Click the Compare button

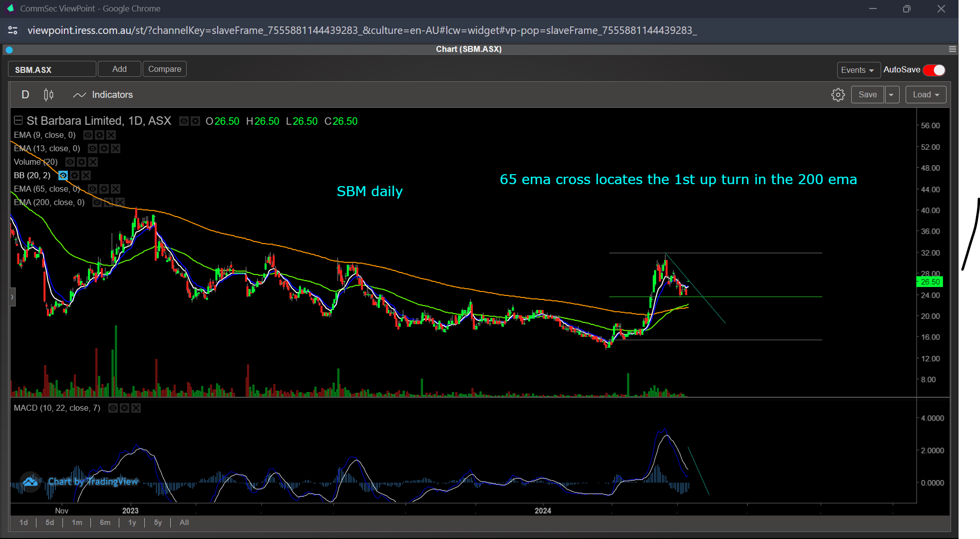coord(165,69)
